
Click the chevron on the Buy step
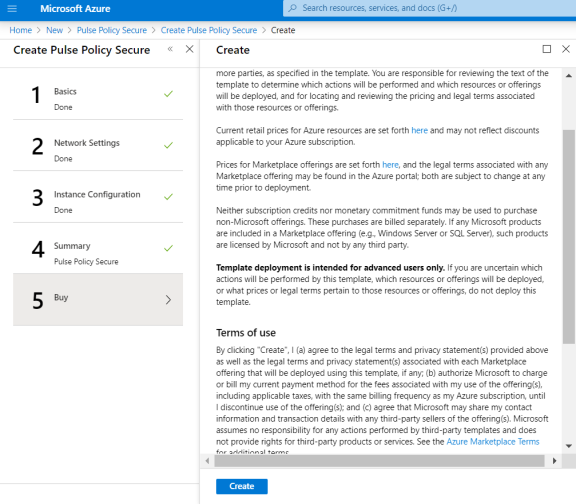(x=168, y=300)
